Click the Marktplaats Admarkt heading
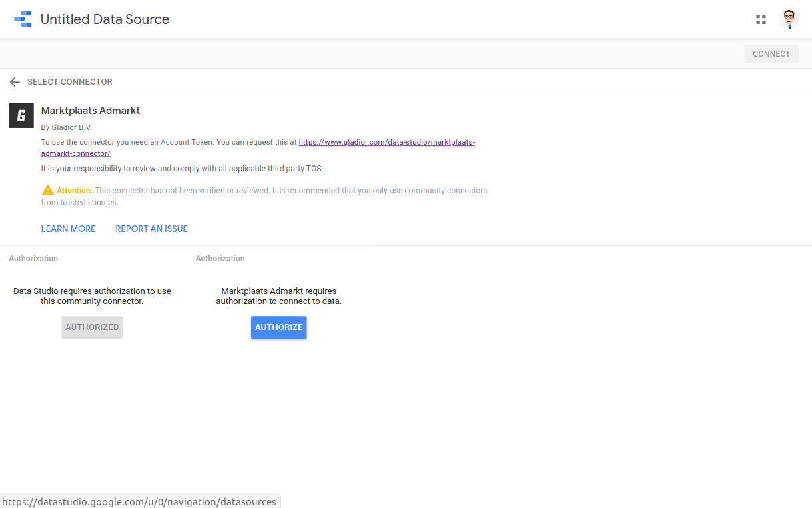812x508 pixels. [x=91, y=111]
